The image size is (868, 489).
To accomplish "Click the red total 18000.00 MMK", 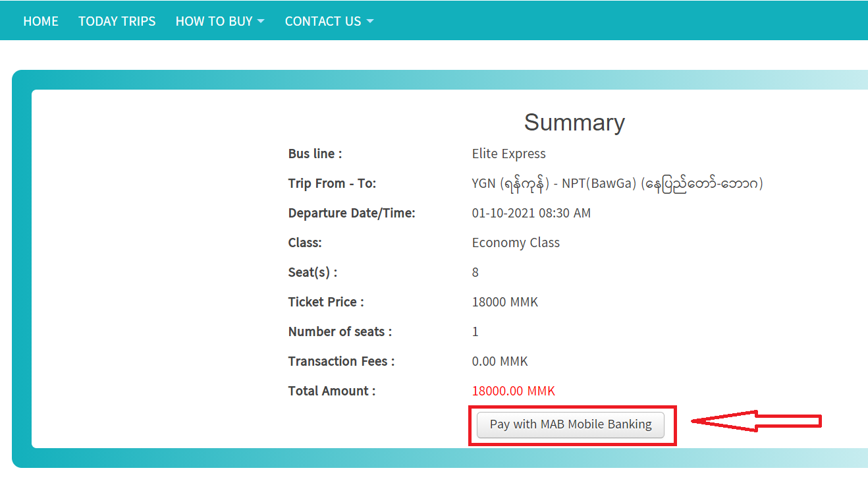I will click(513, 391).
